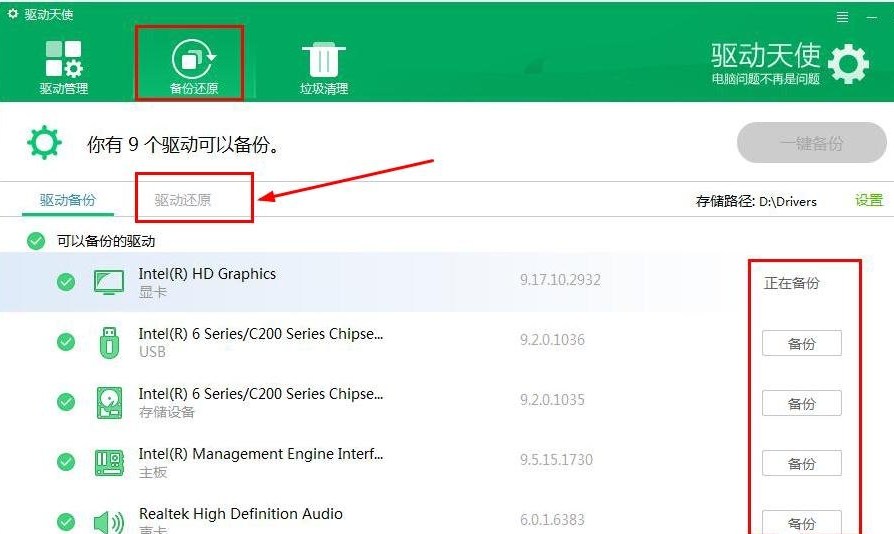Click the small gear icon beside window title
Image resolution: width=894 pixels, height=534 pixels.
13,14
